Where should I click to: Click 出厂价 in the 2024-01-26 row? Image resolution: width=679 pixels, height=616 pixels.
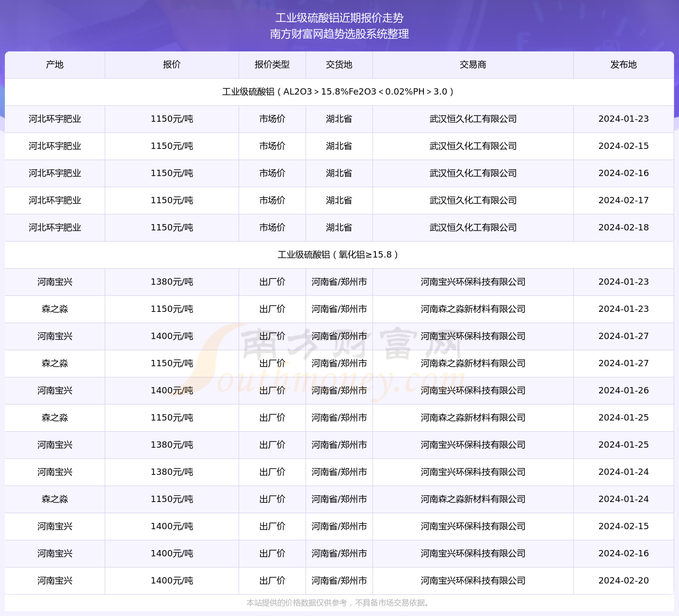coord(272,390)
